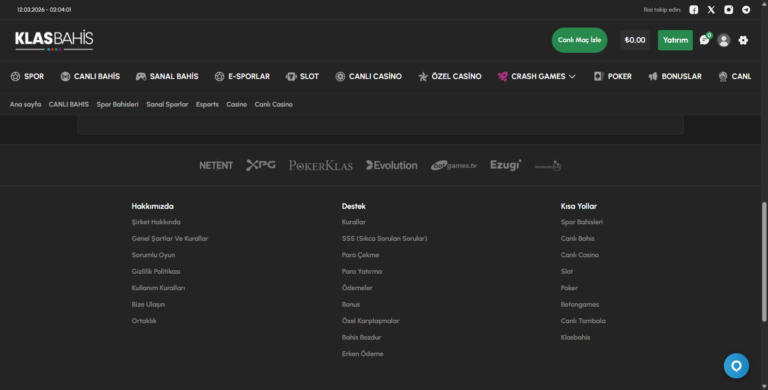Open Canlı Casino under Kısa Yollar
The image size is (768, 390).
click(580, 255)
